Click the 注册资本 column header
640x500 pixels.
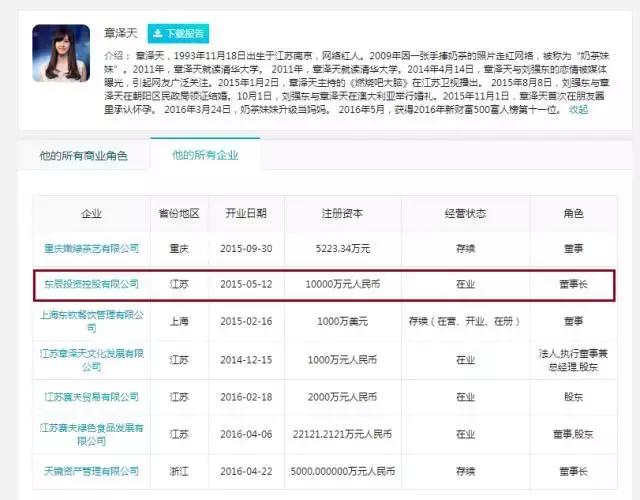[344, 214]
